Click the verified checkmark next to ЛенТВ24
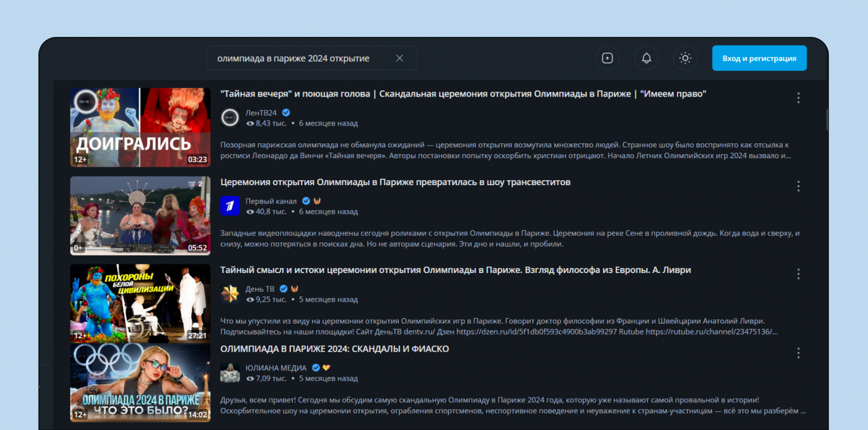 click(x=286, y=112)
